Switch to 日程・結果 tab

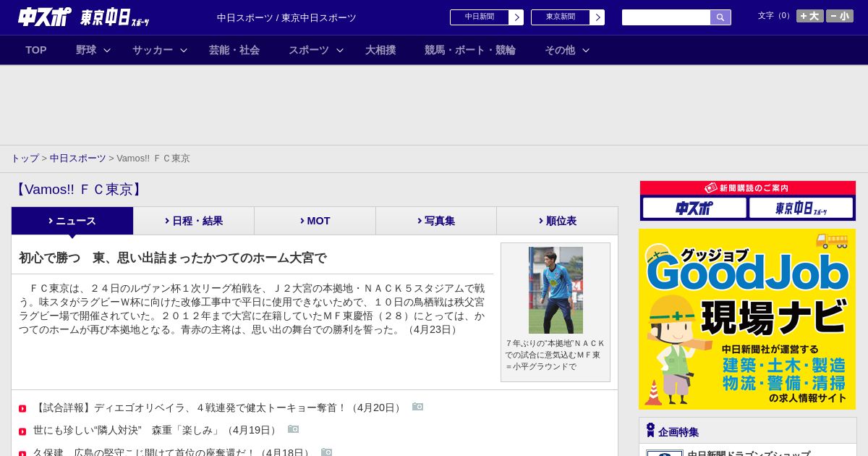(194, 221)
